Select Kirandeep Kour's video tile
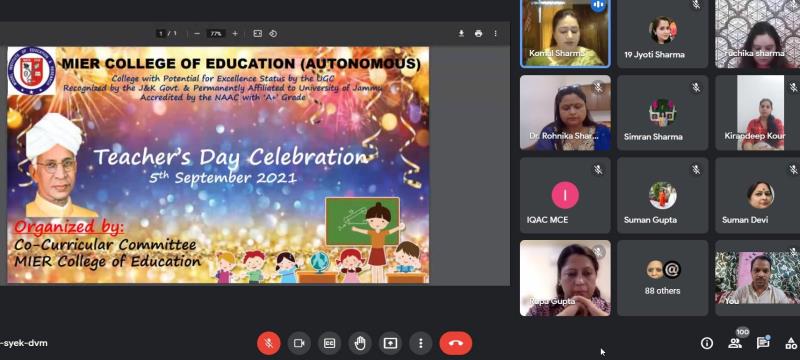Image resolution: width=800 pixels, height=360 pixels. pyautogui.click(x=758, y=113)
